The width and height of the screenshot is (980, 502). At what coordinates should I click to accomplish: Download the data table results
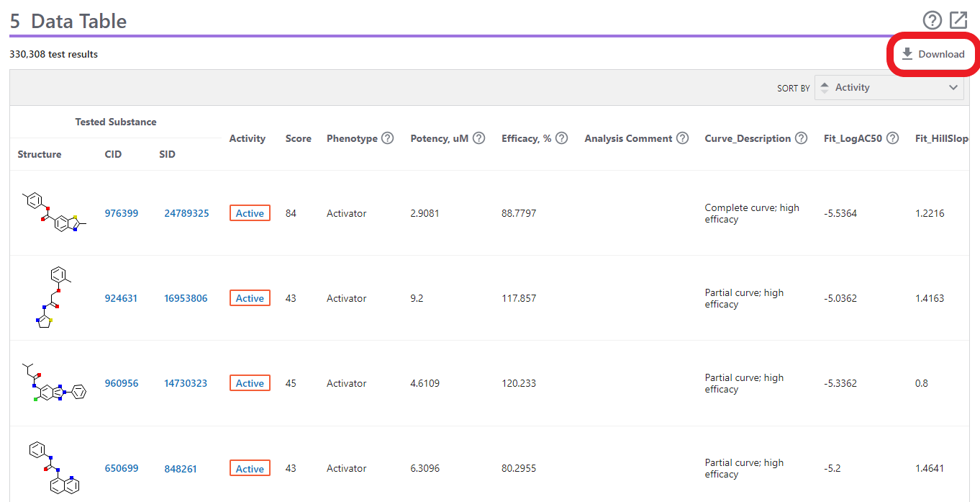(x=933, y=54)
